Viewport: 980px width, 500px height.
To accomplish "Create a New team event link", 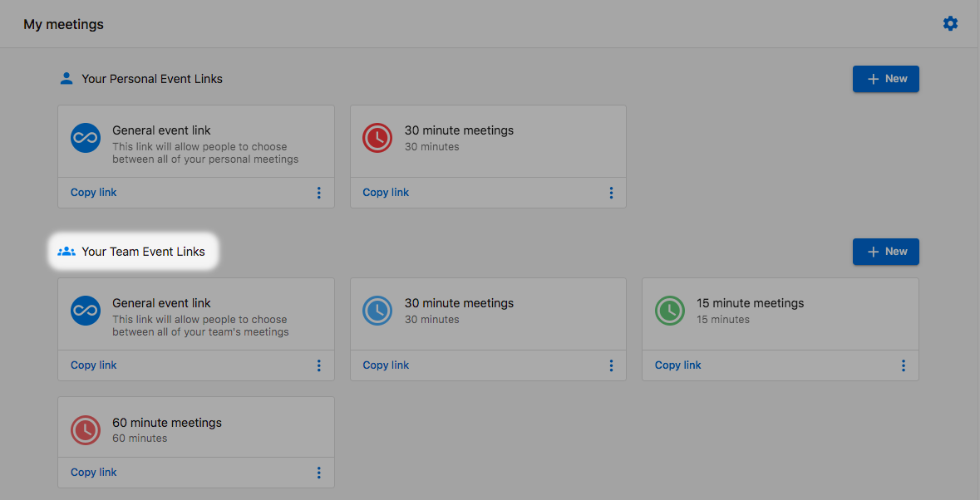I will pyautogui.click(x=885, y=252).
